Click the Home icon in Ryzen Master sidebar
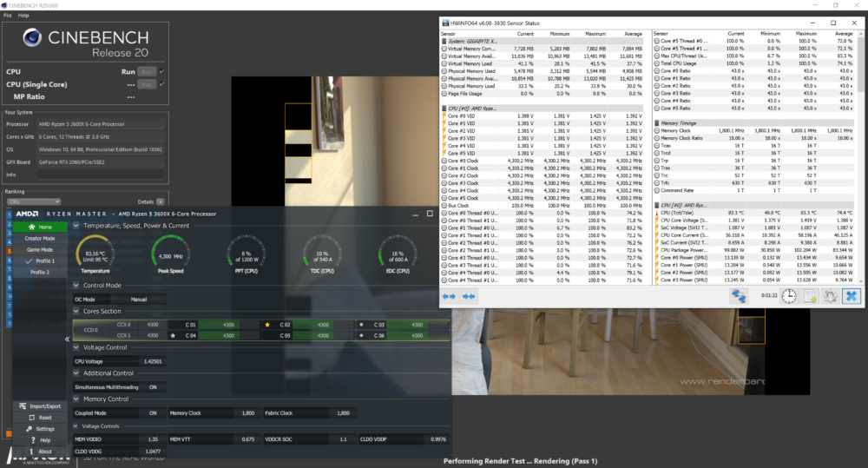The height and width of the screenshot is (468, 868). pos(31,227)
